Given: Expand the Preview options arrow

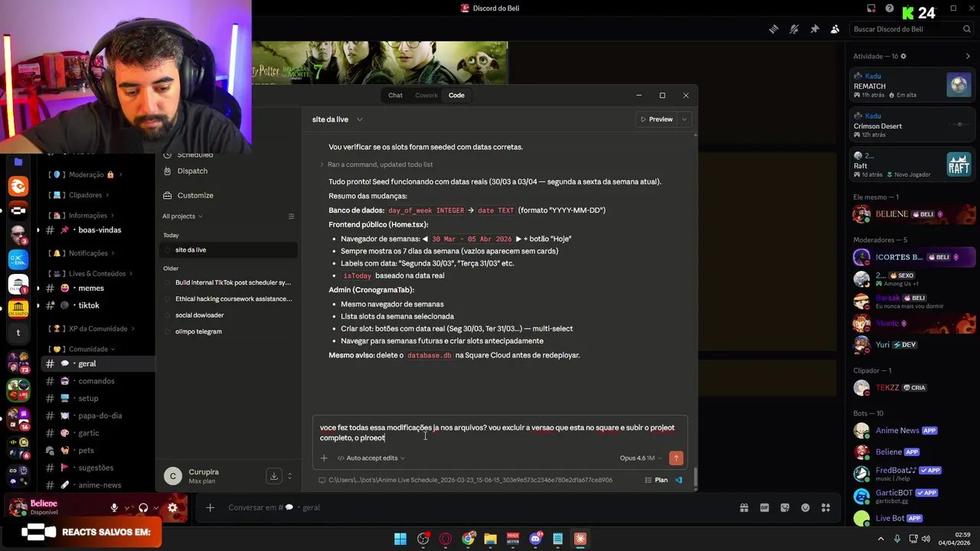Looking at the screenshot, I should (x=684, y=119).
